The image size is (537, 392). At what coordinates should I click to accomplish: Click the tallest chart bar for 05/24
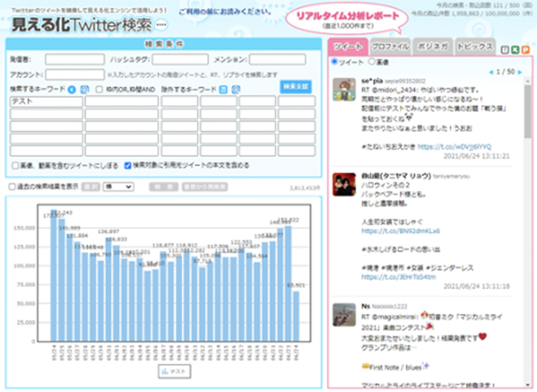54,275
